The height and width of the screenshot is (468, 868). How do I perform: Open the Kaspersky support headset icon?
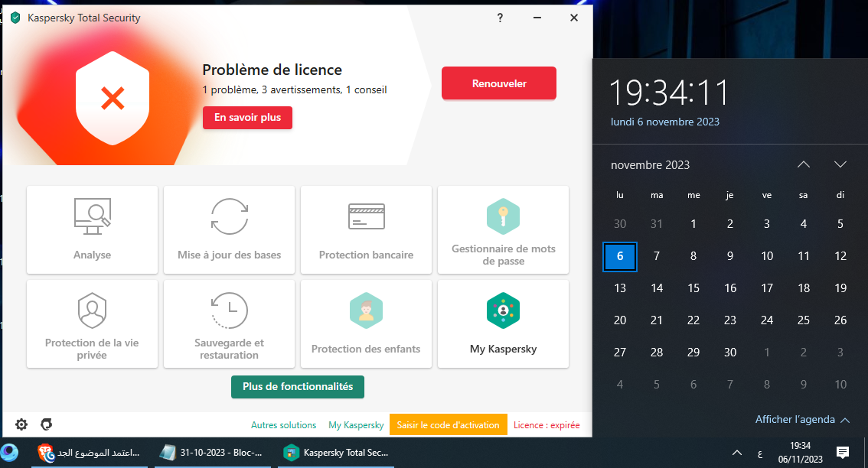click(x=47, y=424)
